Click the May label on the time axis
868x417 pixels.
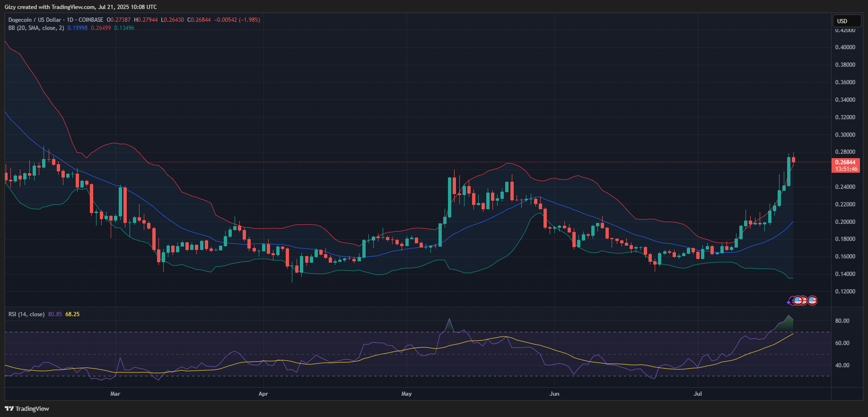407,394
